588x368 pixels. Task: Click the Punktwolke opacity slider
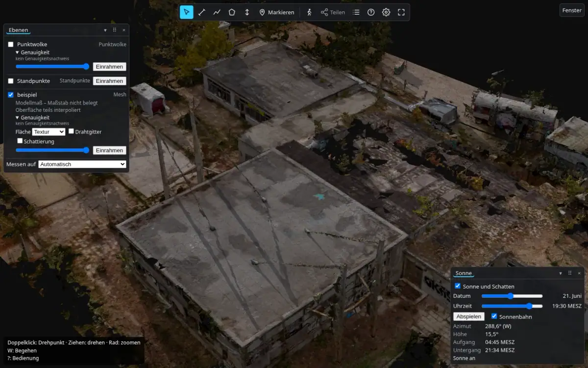52,67
